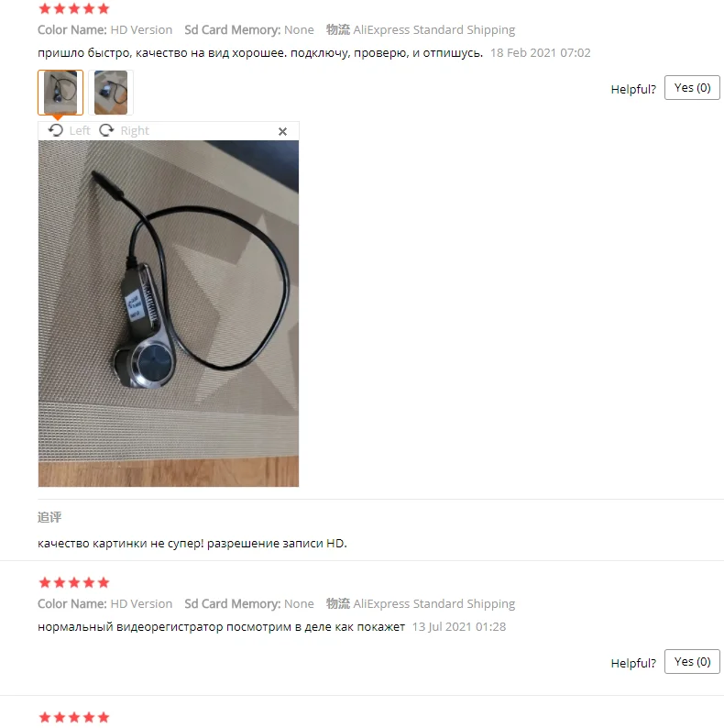Click the first review's five-star rating
The image size is (724, 728).
[x=74, y=8]
